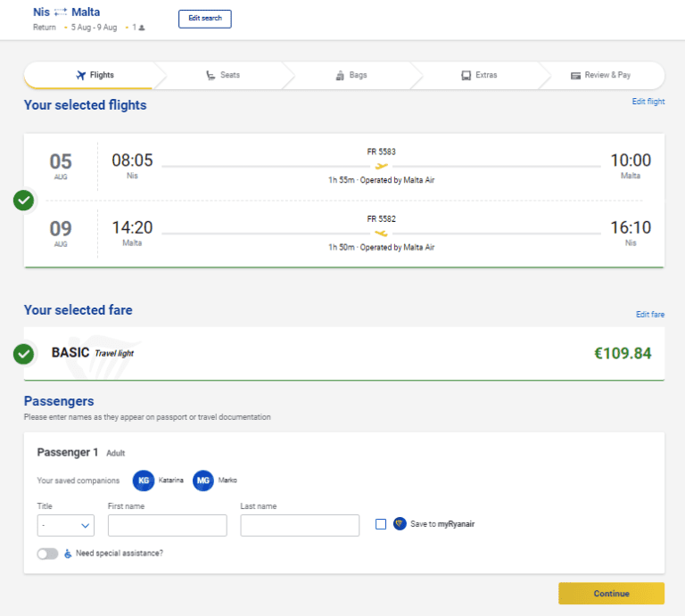Screen dimensions: 685x616
Task: Go to the Extras step tab
Action: pyautogui.click(x=479, y=75)
